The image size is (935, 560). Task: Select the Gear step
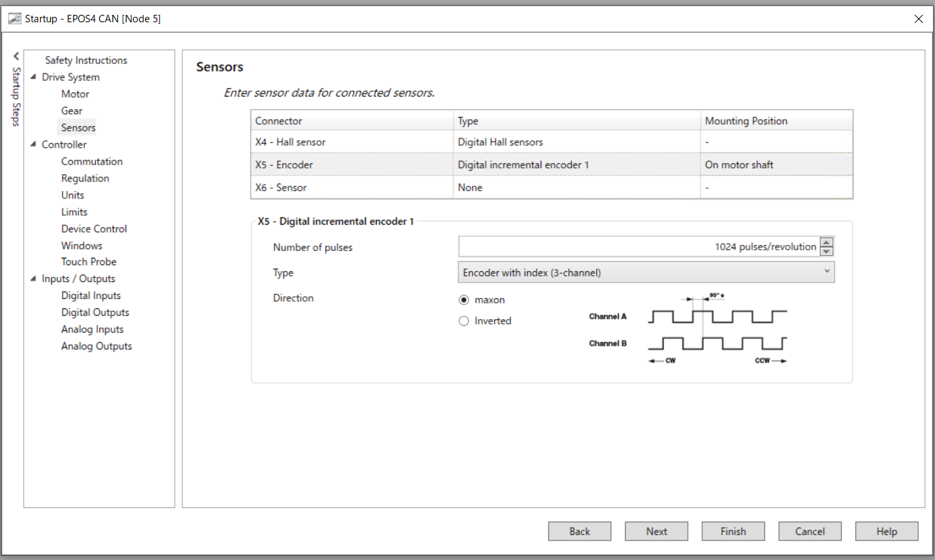coord(72,111)
